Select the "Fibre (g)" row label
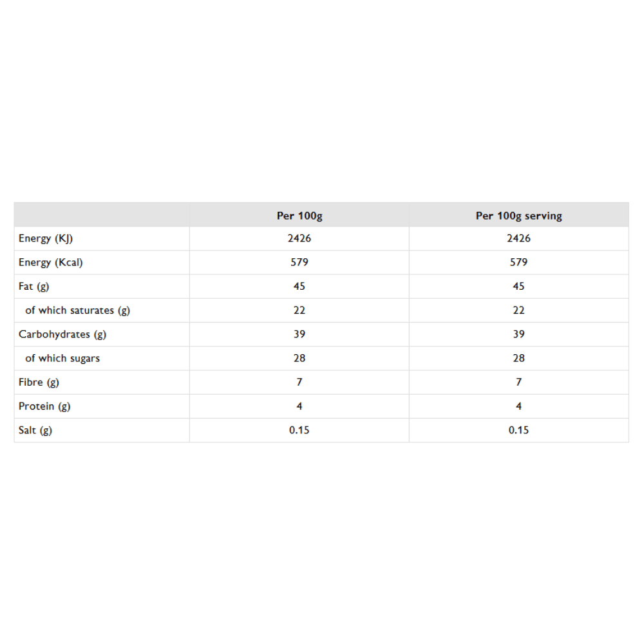 [x=39, y=382]
